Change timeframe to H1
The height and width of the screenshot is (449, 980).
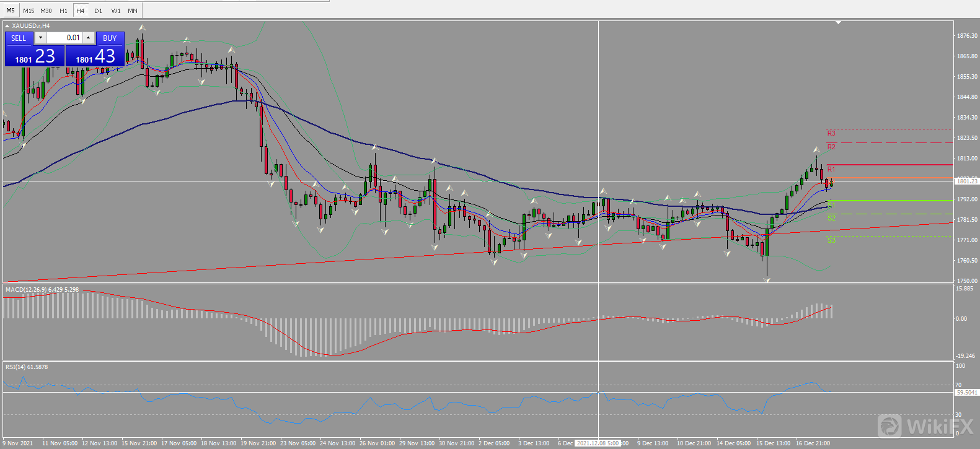pos(63,11)
